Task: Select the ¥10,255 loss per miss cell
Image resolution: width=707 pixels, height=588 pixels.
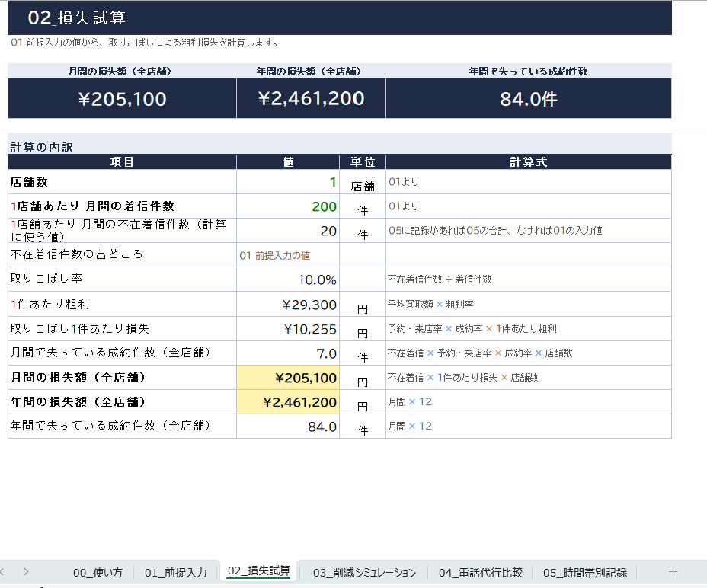Action: [288, 329]
